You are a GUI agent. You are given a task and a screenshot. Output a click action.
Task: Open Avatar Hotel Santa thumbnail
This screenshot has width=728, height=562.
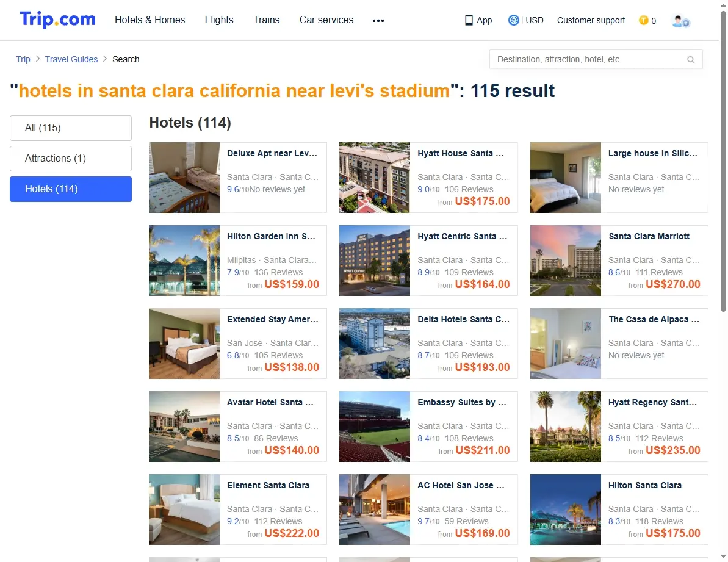(x=184, y=427)
